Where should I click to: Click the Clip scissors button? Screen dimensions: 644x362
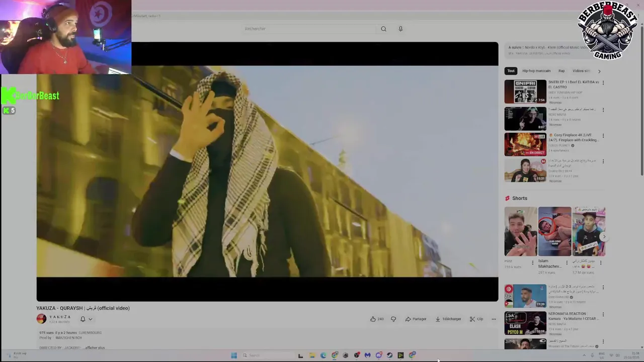pos(476,319)
